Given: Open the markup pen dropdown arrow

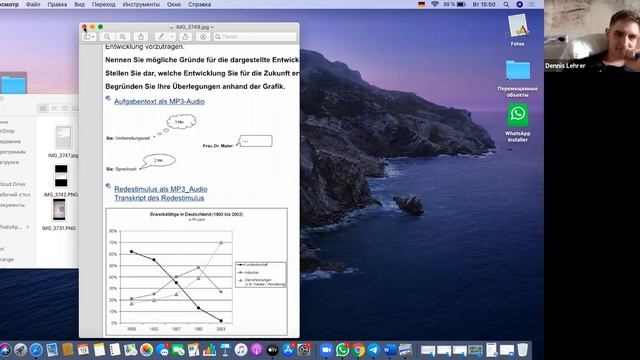Looking at the screenshot, I should 172,37.
